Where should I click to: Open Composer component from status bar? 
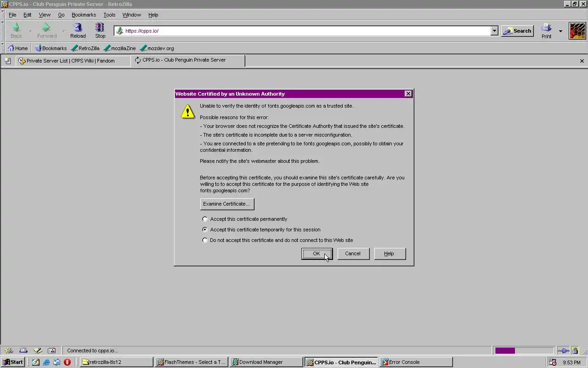click(x=38, y=351)
